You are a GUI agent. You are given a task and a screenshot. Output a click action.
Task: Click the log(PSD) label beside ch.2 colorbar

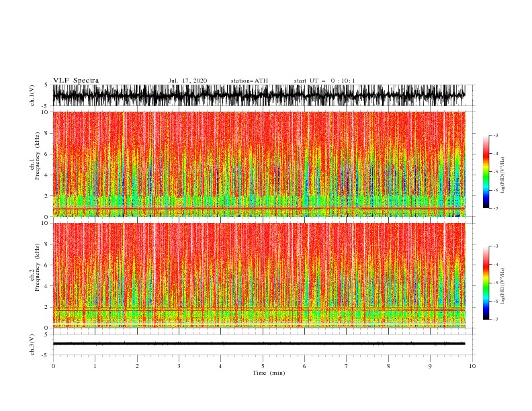click(503, 285)
